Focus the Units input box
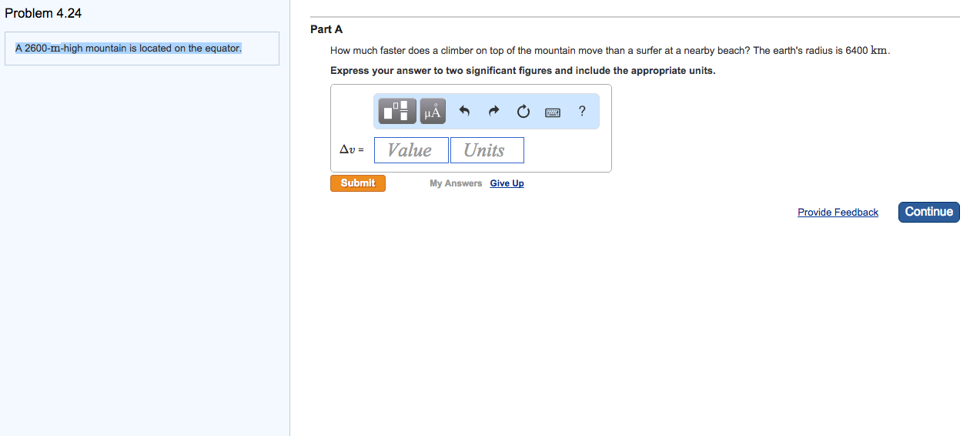This screenshot has height=436, width=980. point(487,150)
